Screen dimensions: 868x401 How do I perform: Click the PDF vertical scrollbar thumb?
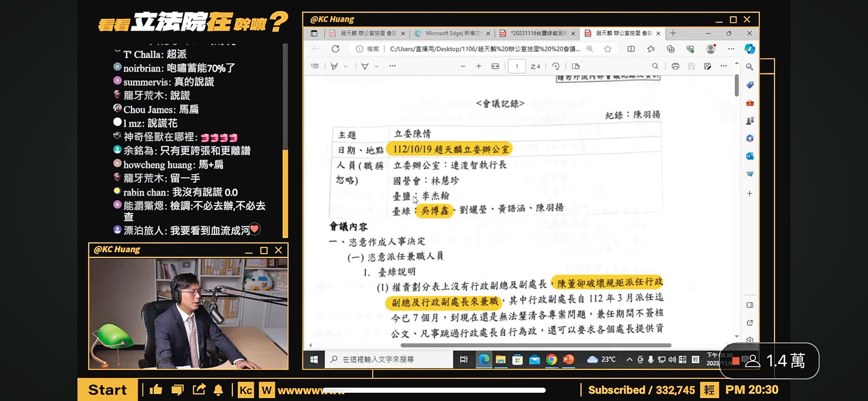(x=737, y=86)
